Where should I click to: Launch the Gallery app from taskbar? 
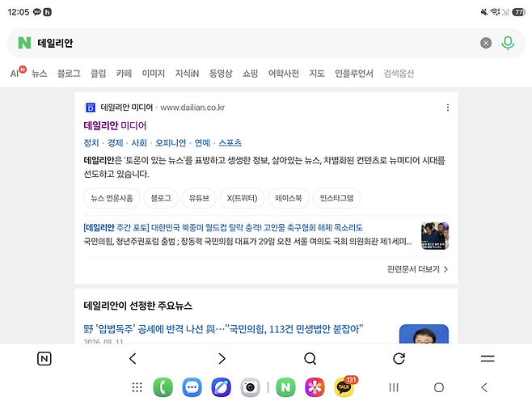point(315,387)
